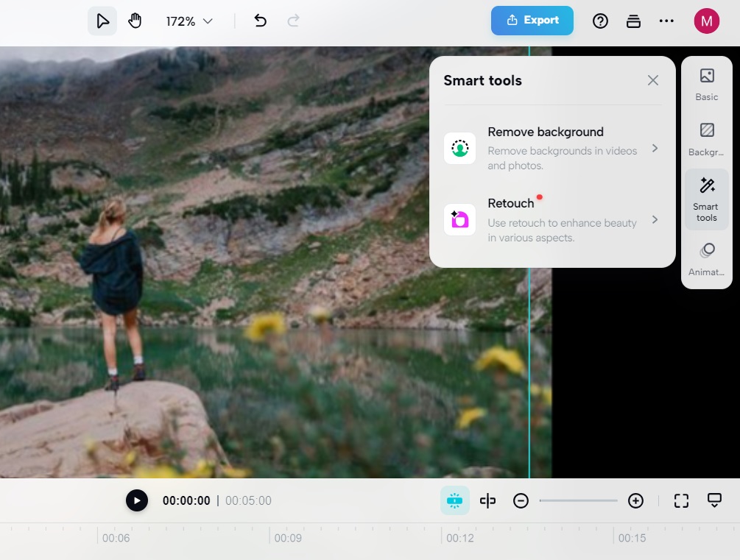The image size is (740, 560).
Task: Jump to 00:15 on timeline ruler
Action: click(x=632, y=538)
